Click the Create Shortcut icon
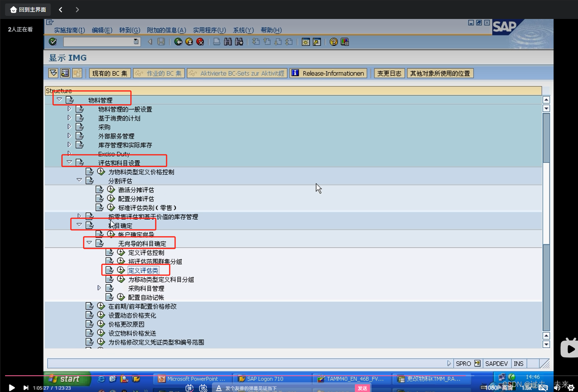Screen dimensions: 578x392 point(317,42)
